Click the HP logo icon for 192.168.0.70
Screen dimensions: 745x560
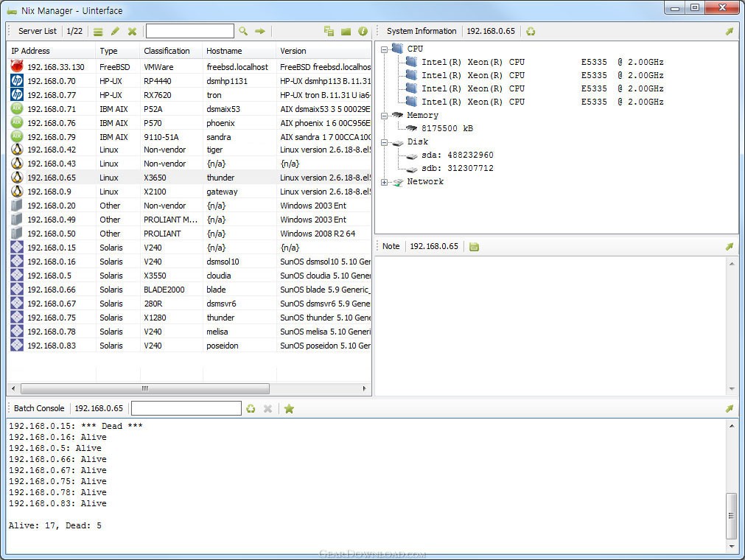pyautogui.click(x=17, y=81)
